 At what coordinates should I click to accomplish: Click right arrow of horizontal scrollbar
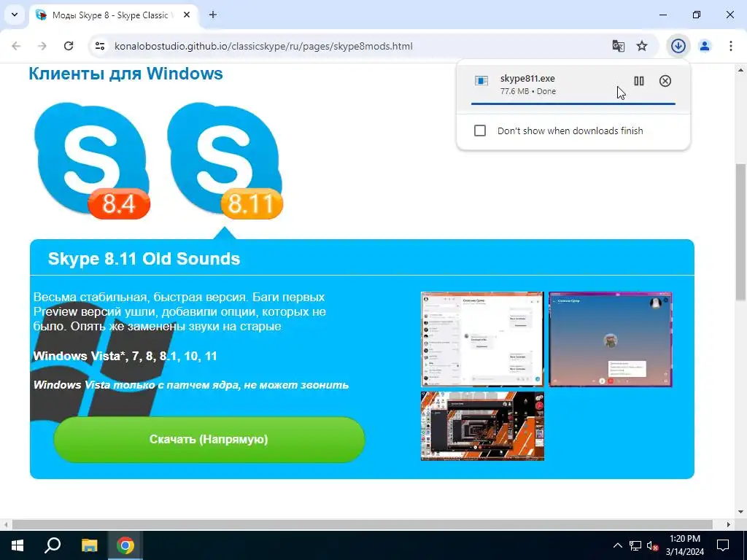728,524
